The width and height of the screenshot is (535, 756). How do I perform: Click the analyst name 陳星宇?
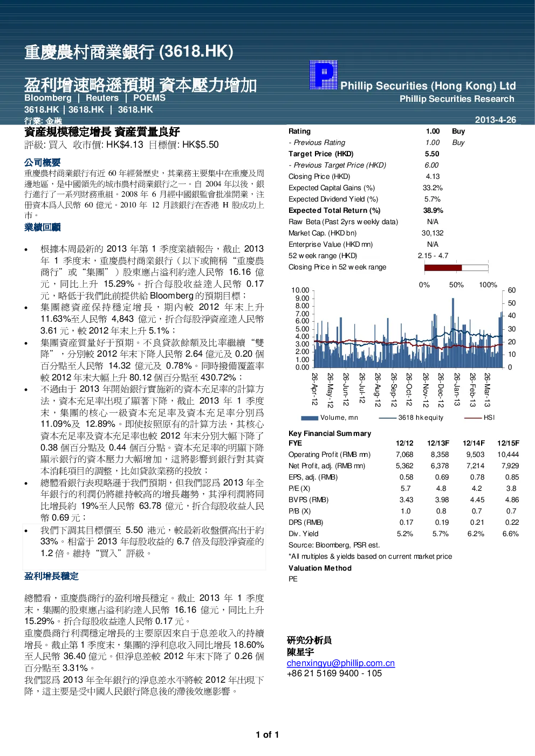pos(300,652)
